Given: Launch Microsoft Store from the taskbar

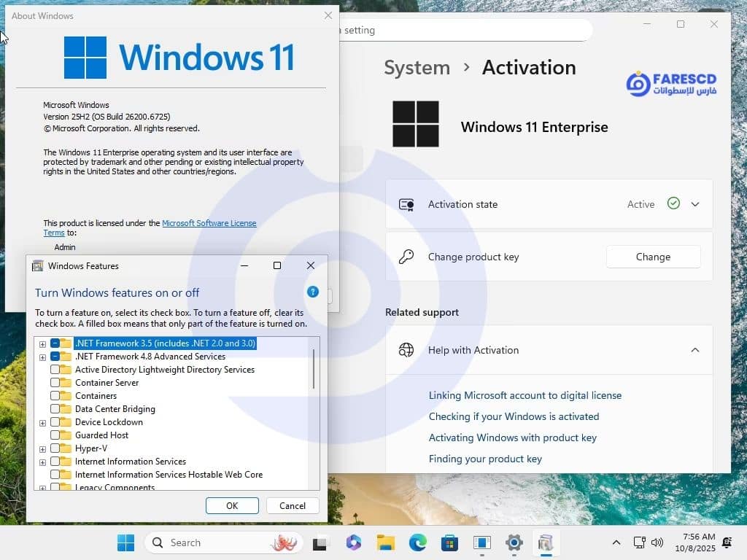Looking at the screenshot, I should click(449, 542).
